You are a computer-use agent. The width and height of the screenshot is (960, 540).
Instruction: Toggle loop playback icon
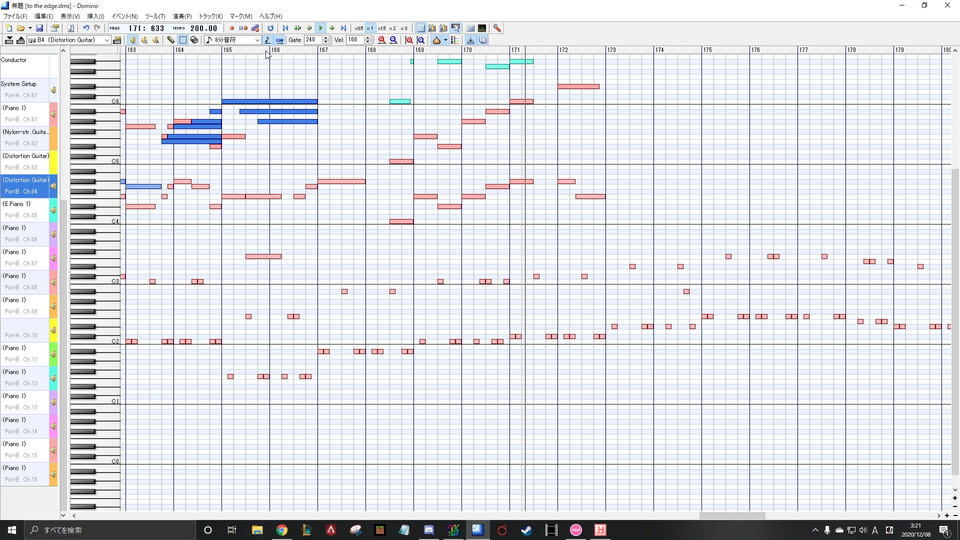pyautogui.click(x=270, y=28)
